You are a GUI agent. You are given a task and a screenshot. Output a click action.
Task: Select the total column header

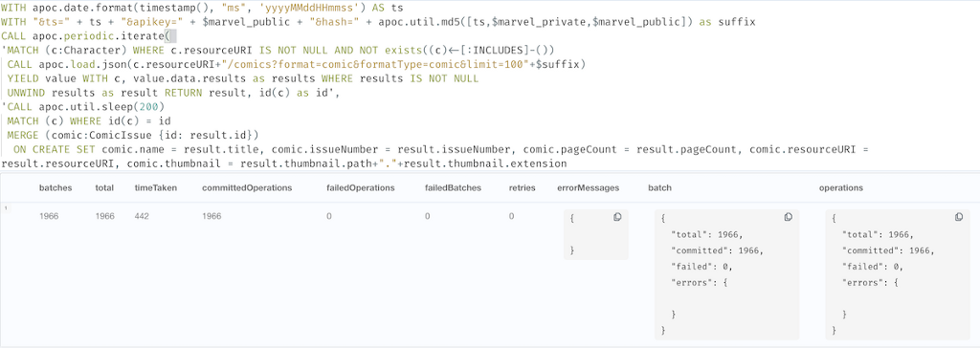point(104,187)
